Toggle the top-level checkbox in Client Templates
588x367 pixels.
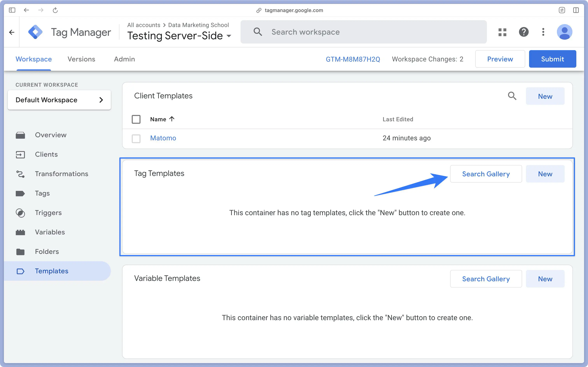(x=136, y=119)
